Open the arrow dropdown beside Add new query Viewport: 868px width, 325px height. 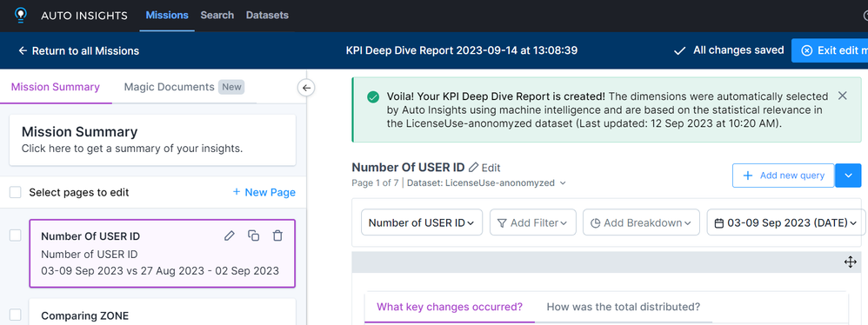point(848,176)
